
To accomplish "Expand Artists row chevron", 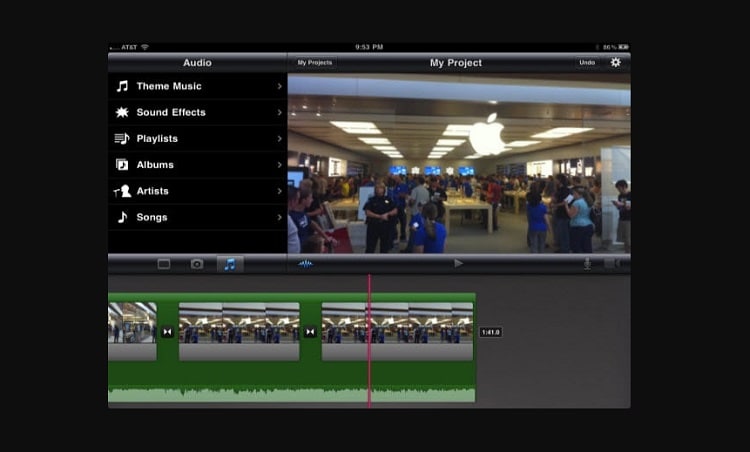I will (279, 191).
